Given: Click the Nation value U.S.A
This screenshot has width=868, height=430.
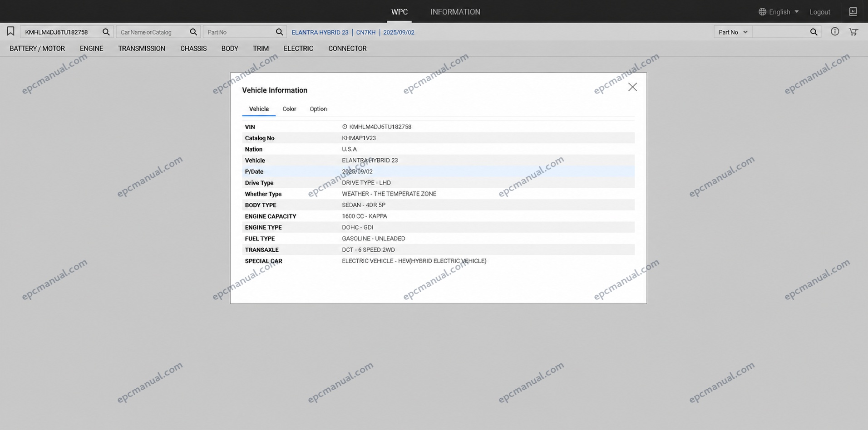Looking at the screenshot, I should click(349, 149).
